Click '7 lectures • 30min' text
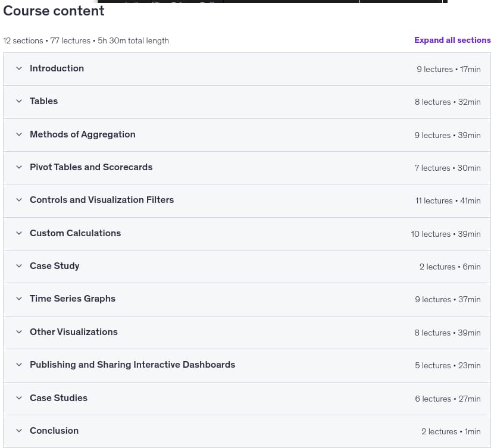The height and width of the screenshot is (448, 491). pyautogui.click(x=447, y=168)
